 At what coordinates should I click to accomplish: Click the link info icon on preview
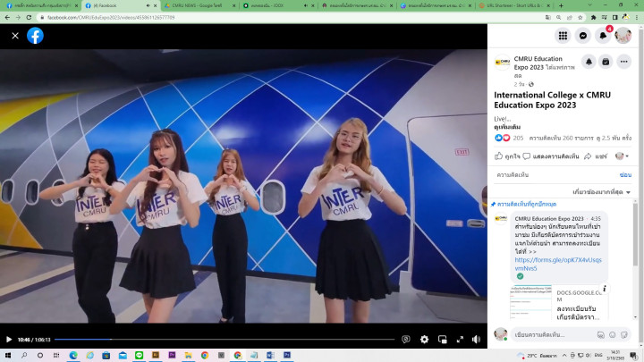[x=604, y=289]
